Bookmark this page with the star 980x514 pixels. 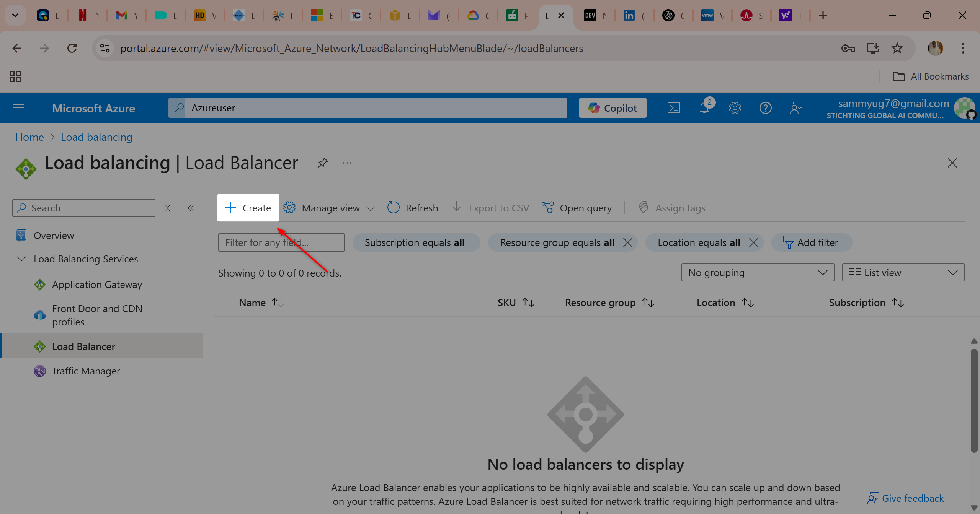(x=897, y=48)
